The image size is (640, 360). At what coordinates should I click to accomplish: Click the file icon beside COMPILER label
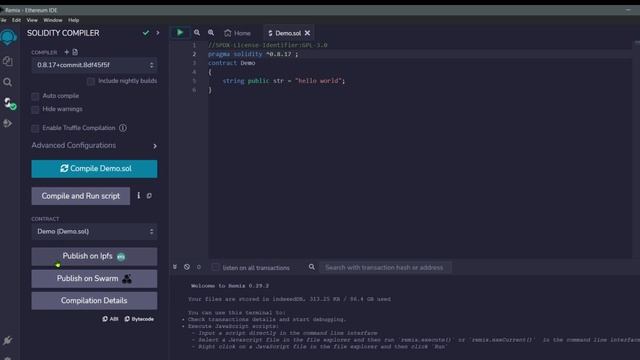tap(75, 52)
